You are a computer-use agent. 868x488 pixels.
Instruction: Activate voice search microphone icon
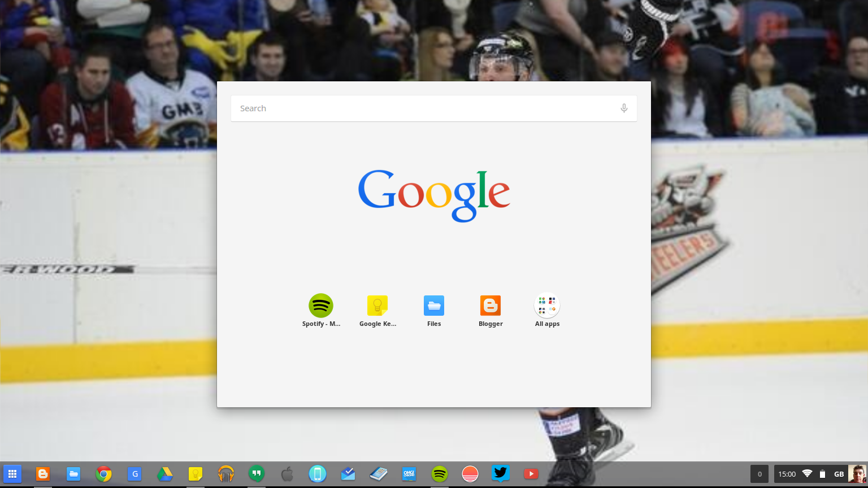624,108
